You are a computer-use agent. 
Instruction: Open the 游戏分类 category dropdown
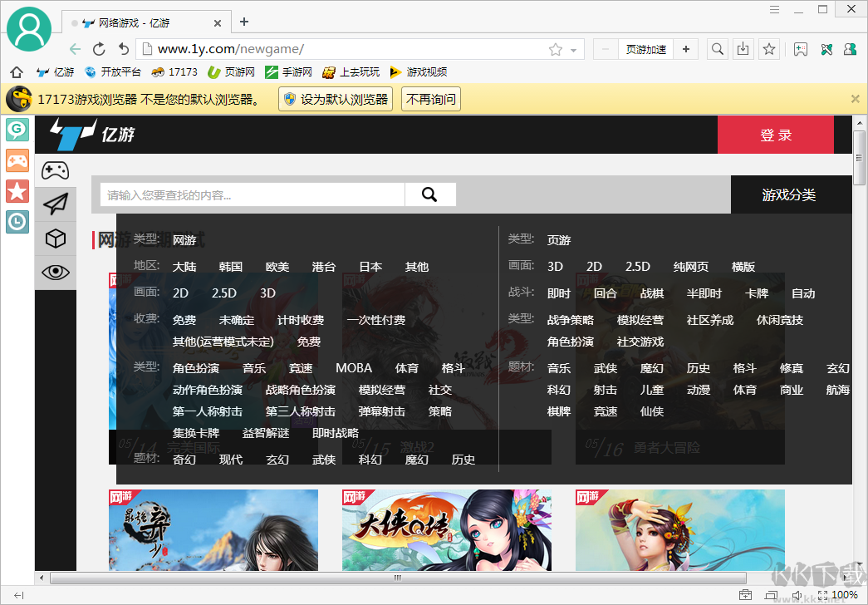(x=790, y=194)
